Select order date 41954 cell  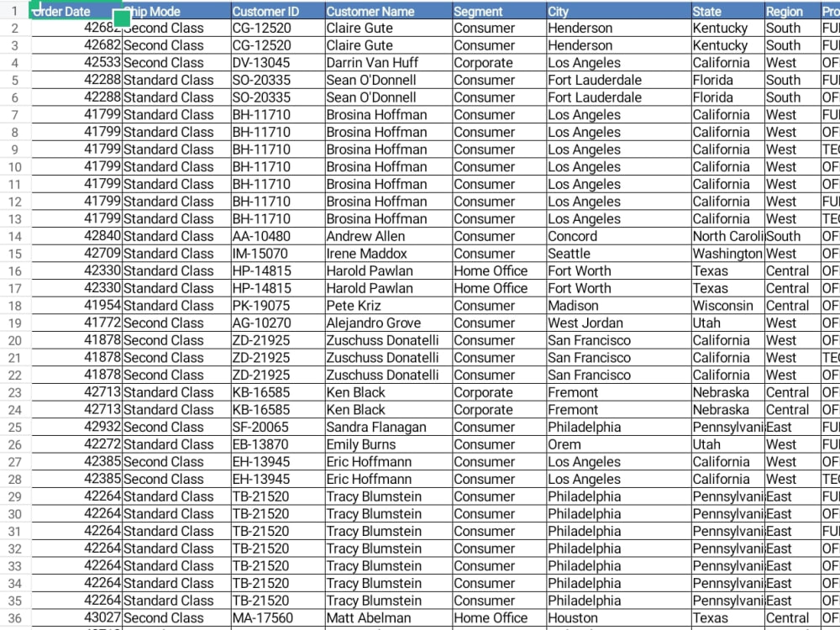point(76,306)
